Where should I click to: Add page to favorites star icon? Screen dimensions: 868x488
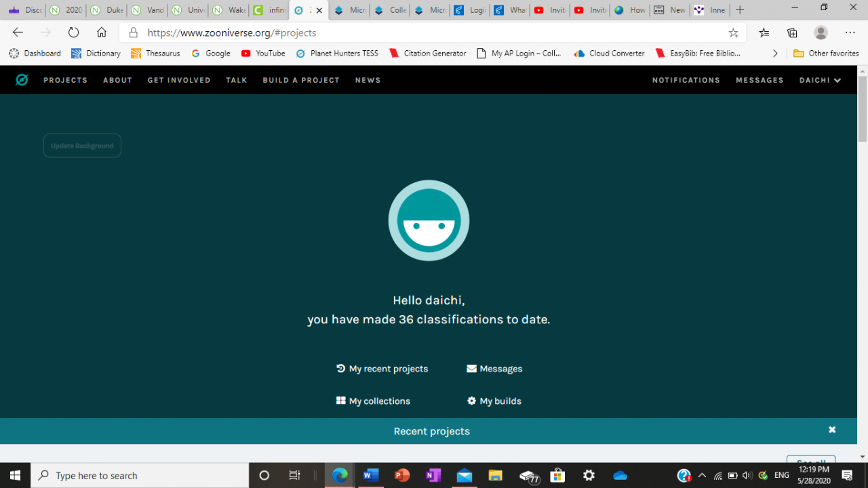coord(733,33)
